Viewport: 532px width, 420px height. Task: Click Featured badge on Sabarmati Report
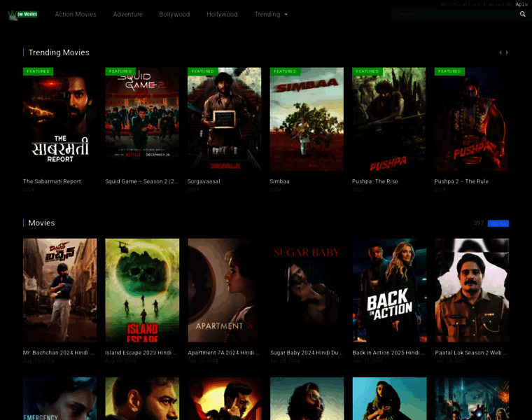[38, 71]
